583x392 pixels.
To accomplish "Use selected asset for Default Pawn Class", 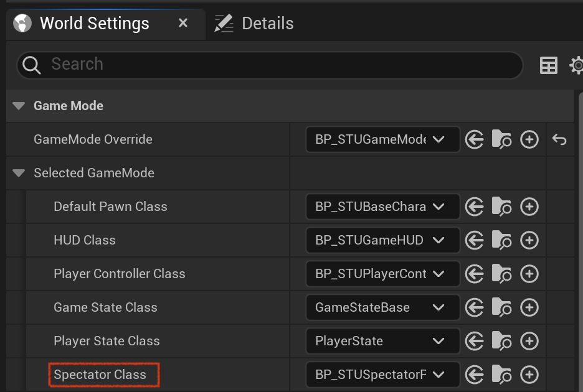I will click(x=475, y=207).
